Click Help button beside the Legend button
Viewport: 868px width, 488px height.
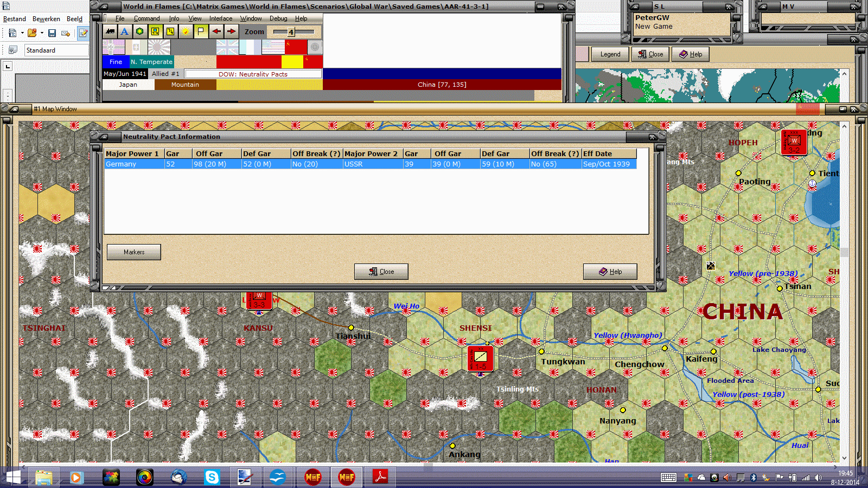691,54
